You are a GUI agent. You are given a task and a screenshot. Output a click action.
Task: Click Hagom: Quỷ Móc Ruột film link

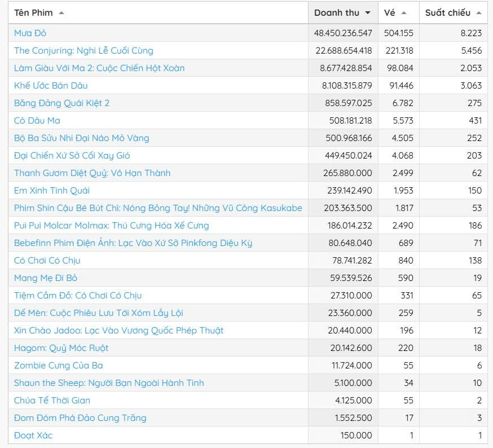point(61,348)
